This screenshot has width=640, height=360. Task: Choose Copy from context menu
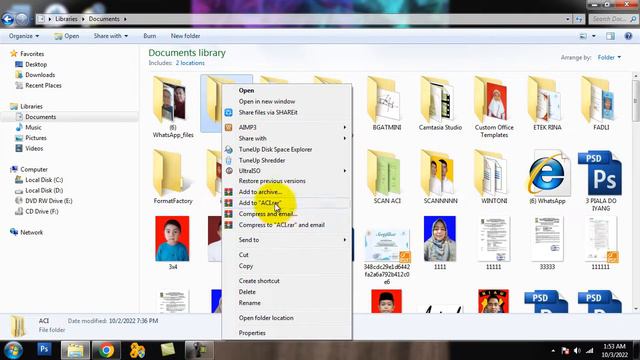coord(246,266)
